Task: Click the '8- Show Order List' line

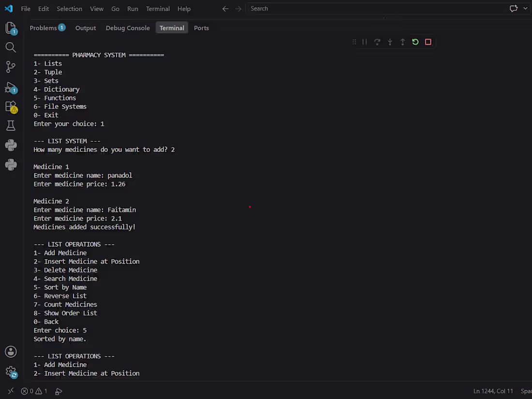Action: [x=65, y=313]
